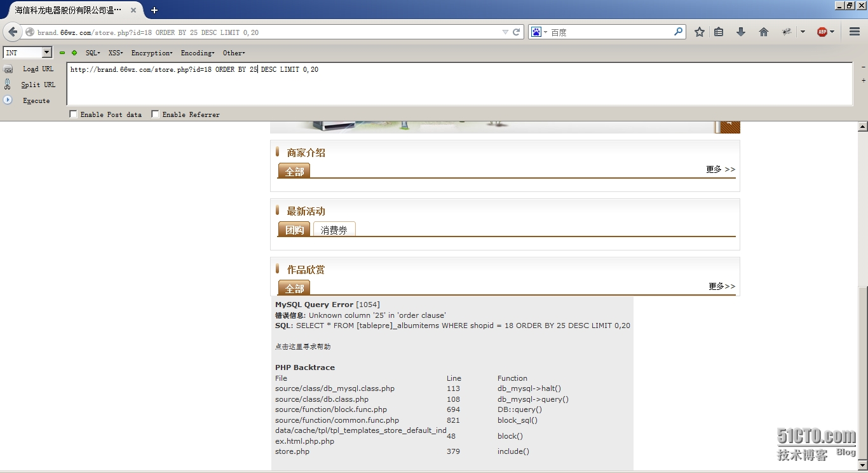Click the Split URL scissors icon
Screen dimensions: 868x473
[x=8, y=84]
